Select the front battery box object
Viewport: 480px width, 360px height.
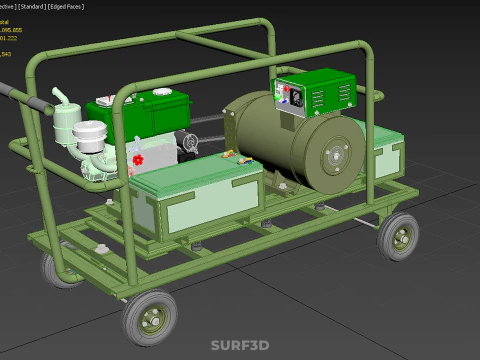coord(196,197)
